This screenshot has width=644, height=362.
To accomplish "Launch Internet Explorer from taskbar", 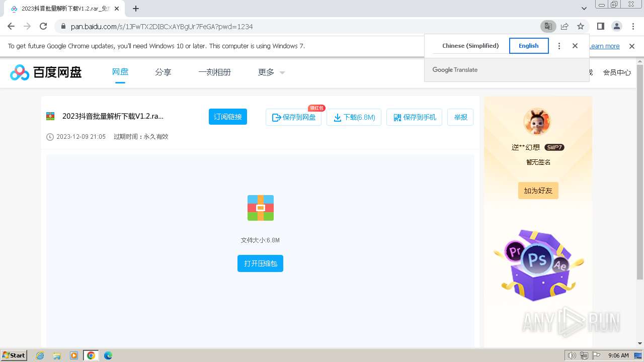I will [x=40, y=355].
